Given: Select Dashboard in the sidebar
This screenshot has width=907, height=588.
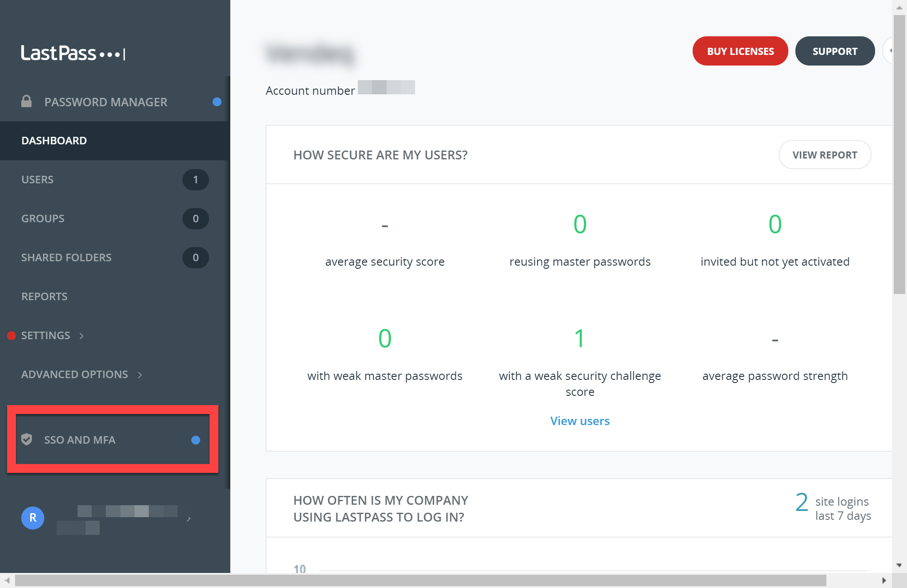Looking at the screenshot, I should click(x=115, y=141).
